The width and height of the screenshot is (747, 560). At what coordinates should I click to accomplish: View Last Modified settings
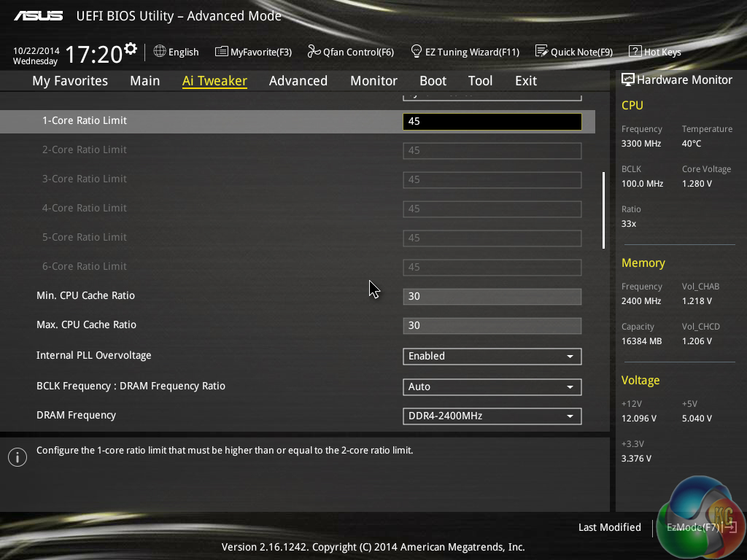click(609, 527)
